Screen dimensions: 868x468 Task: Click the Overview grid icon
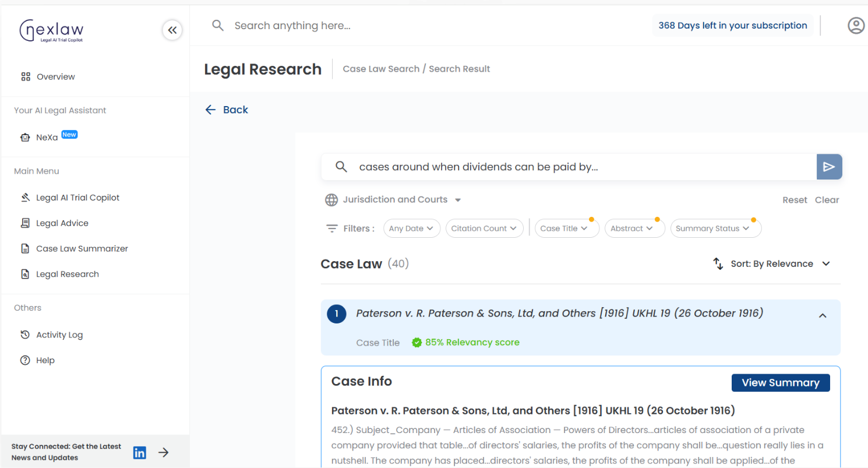26,77
